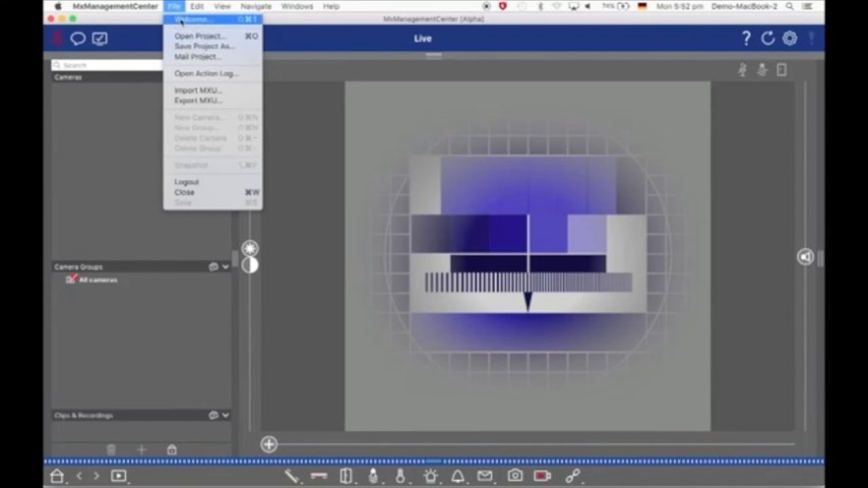This screenshot has height=488, width=868.
Task: Click the home icon in bottom toolbar
Action: [x=57, y=476]
